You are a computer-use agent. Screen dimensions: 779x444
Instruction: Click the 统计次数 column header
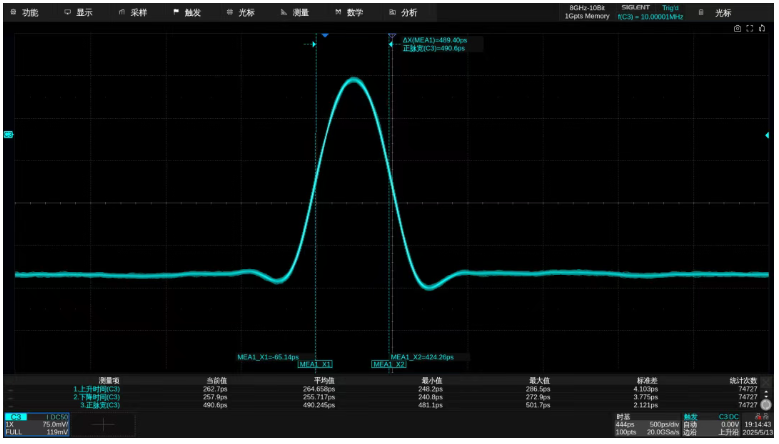[x=744, y=381]
